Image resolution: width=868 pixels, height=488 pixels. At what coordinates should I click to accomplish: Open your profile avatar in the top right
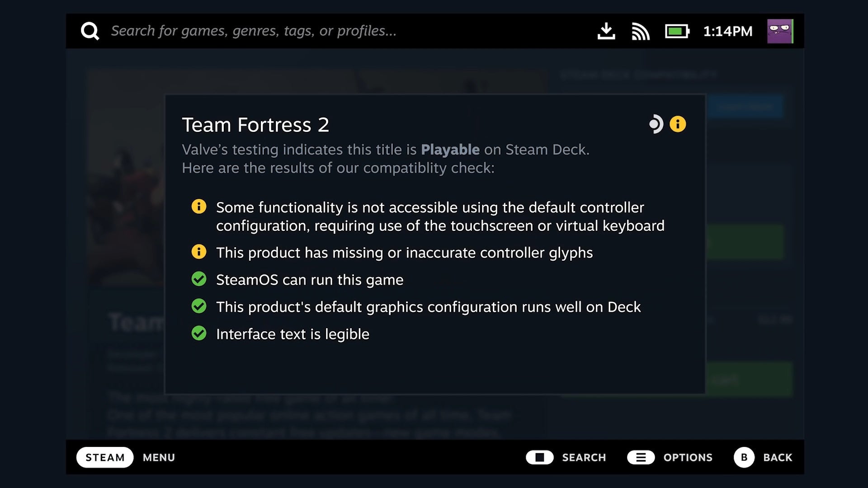coord(781,31)
